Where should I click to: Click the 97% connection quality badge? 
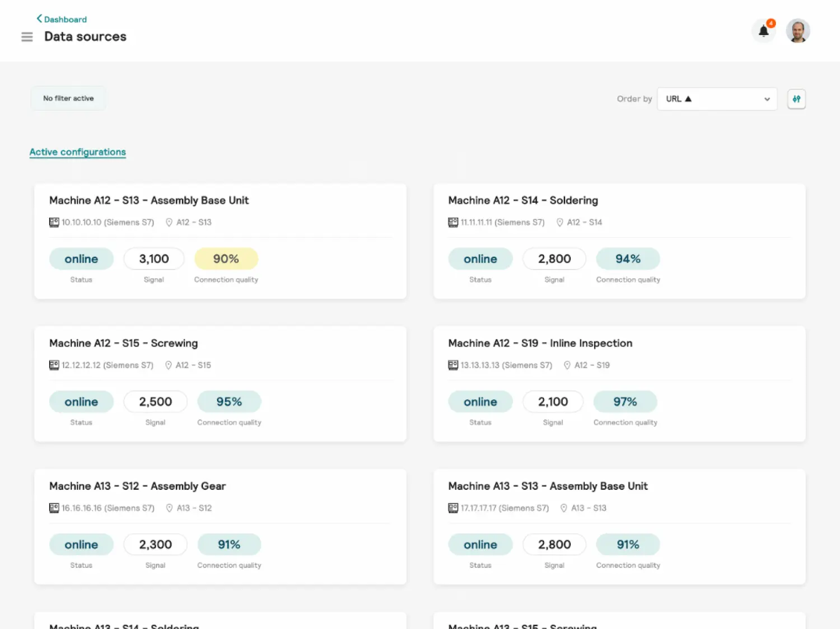click(625, 402)
